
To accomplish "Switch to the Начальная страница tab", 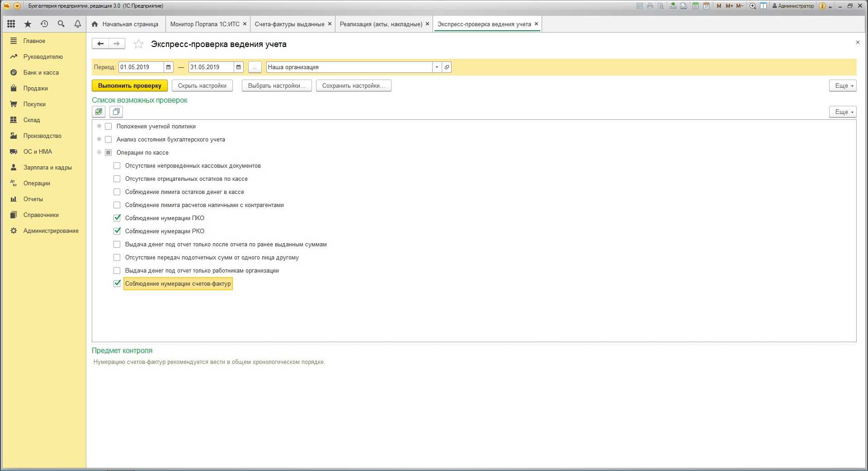I will tap(125, 24).
